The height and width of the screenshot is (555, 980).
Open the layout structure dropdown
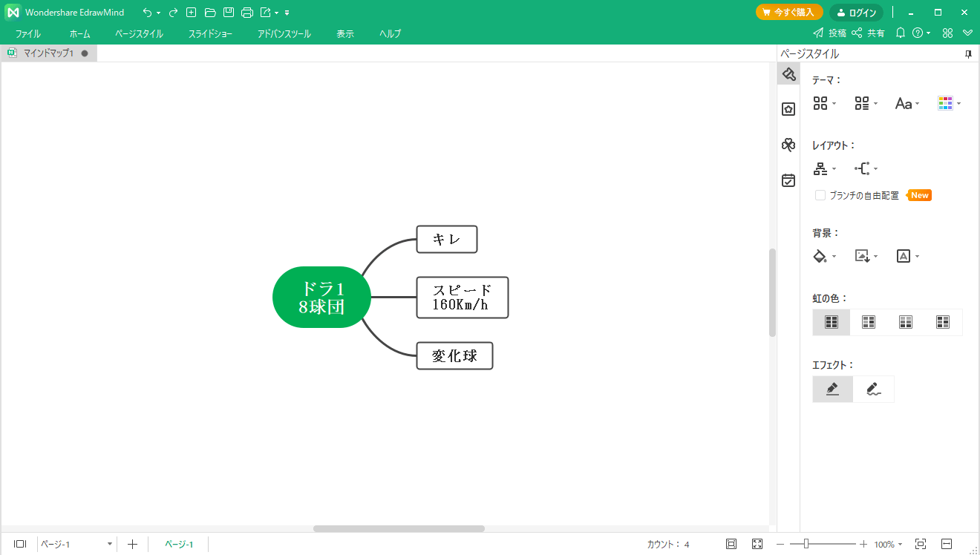[824, 169]
